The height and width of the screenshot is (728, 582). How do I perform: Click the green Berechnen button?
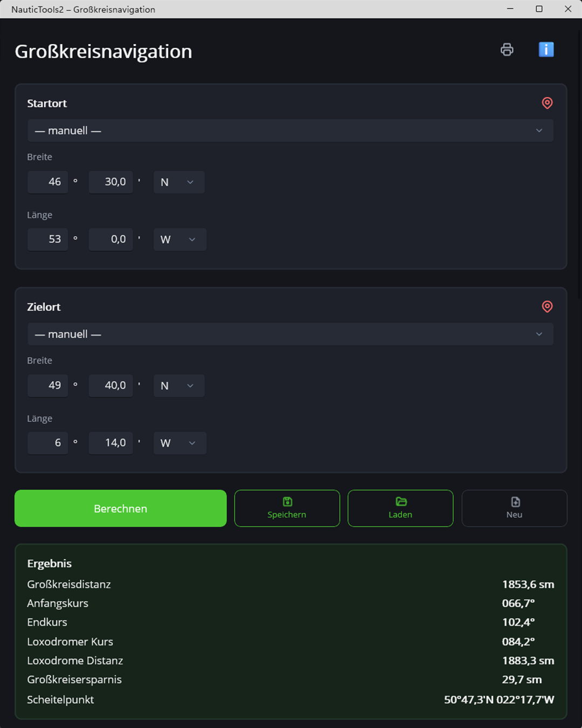click(x=121, y=509)
